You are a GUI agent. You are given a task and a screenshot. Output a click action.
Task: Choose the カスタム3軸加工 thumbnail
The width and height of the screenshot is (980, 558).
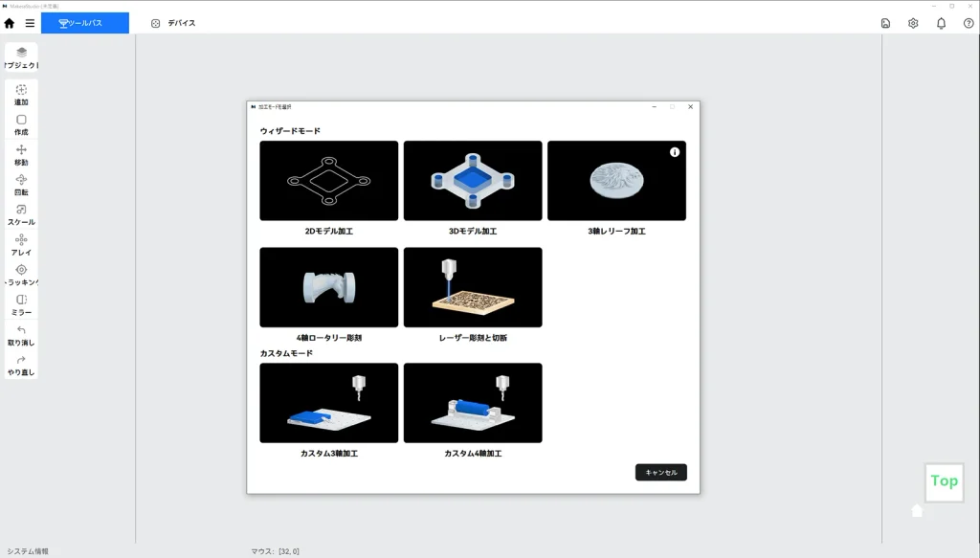pos(329,403)
